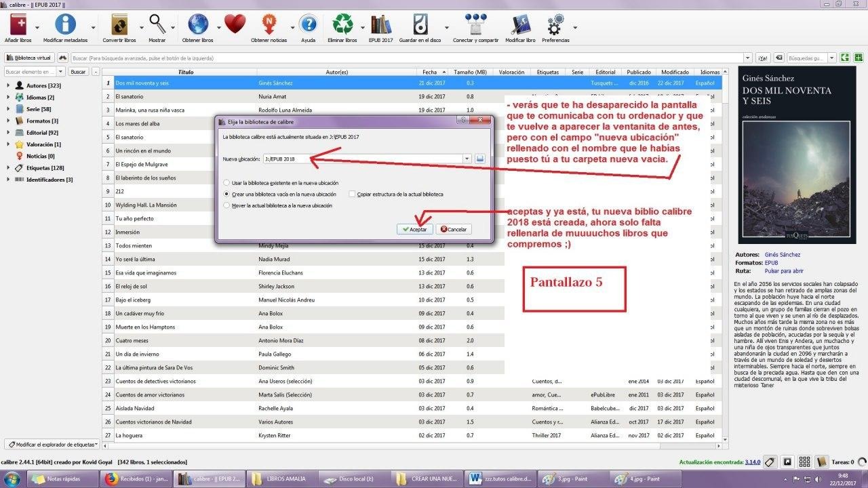Viewport: 868px width, 488px height.
Task: Open the Ayuda help icon
Action: tap(308, 25)
